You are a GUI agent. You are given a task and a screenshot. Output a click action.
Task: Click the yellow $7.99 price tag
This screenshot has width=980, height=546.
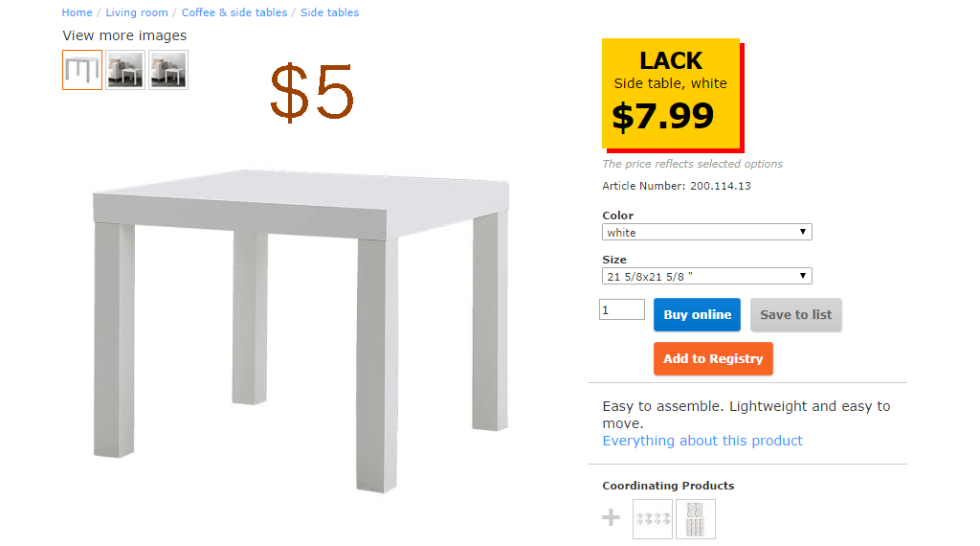pos(671,94)
